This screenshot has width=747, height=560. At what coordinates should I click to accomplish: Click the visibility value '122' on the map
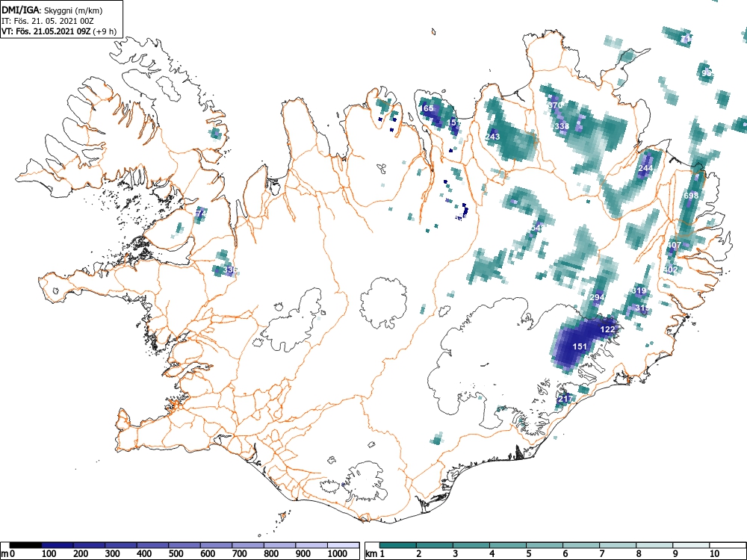click(607, 329)
